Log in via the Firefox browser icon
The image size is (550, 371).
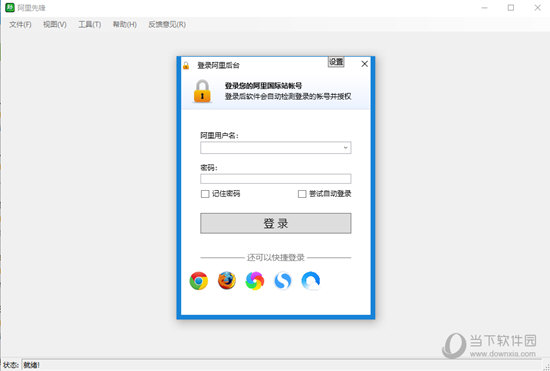[227, 281]
